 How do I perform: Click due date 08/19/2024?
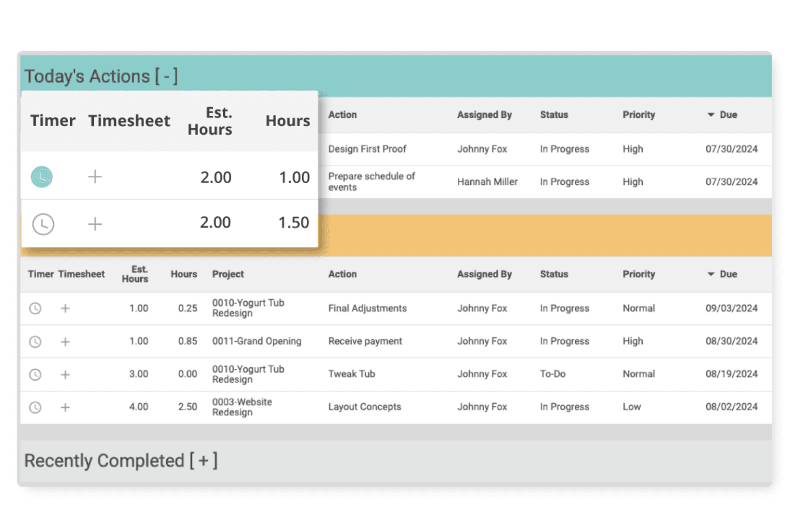732,374
